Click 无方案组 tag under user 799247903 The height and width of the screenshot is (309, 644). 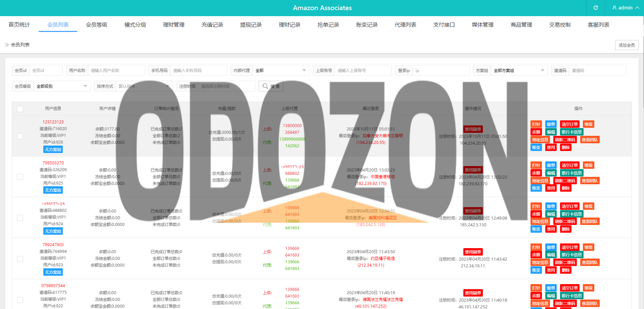[53, 272]
